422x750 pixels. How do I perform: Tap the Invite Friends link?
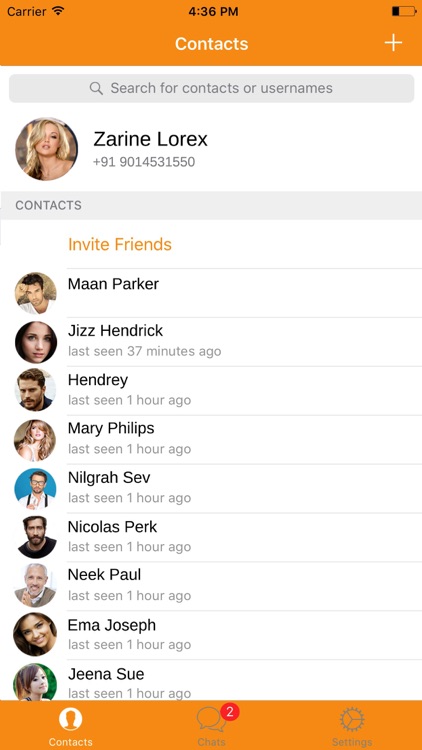pos(120,244)
